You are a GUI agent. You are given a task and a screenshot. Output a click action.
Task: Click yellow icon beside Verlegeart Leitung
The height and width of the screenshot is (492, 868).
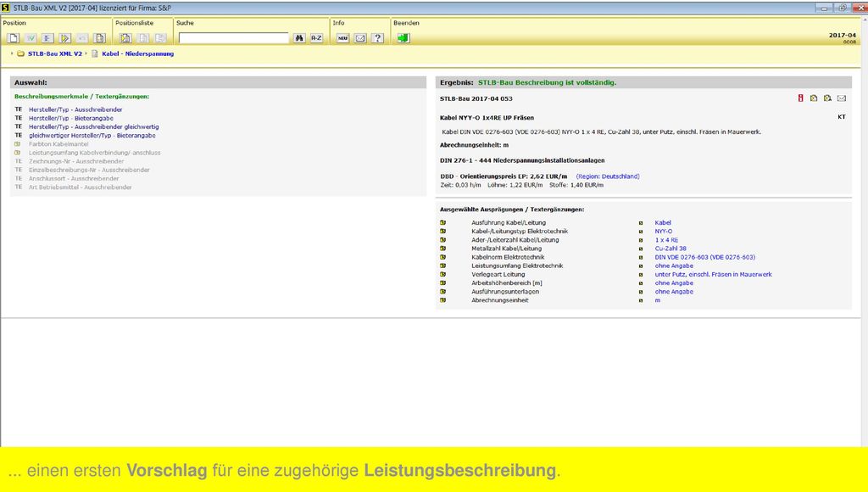(x=442, y=274)
